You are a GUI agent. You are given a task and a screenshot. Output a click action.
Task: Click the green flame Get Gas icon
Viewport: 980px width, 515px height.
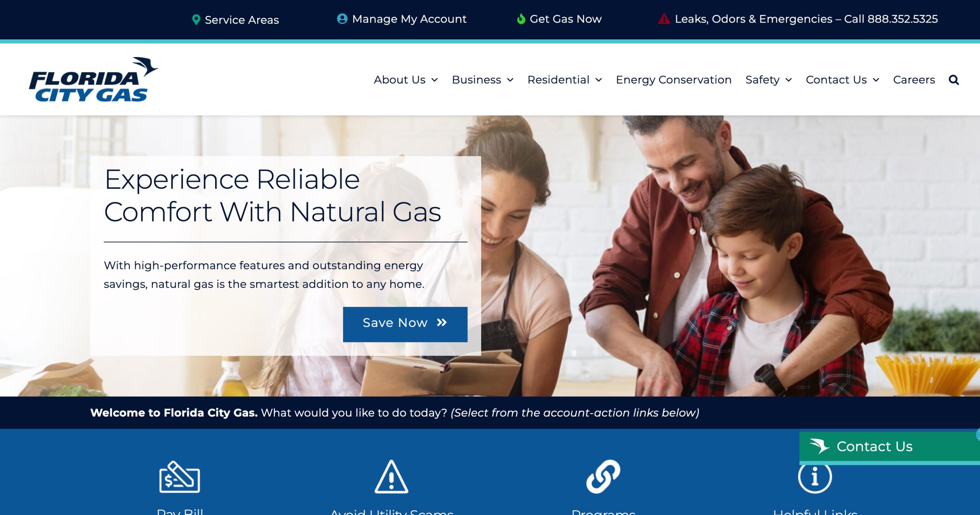tap(521, 18)
